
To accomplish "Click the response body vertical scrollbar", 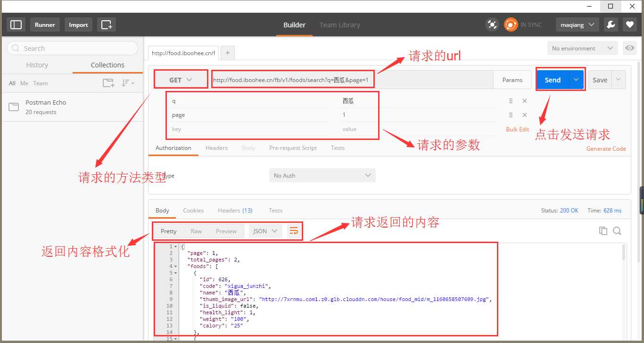I will tap(624, 252).
